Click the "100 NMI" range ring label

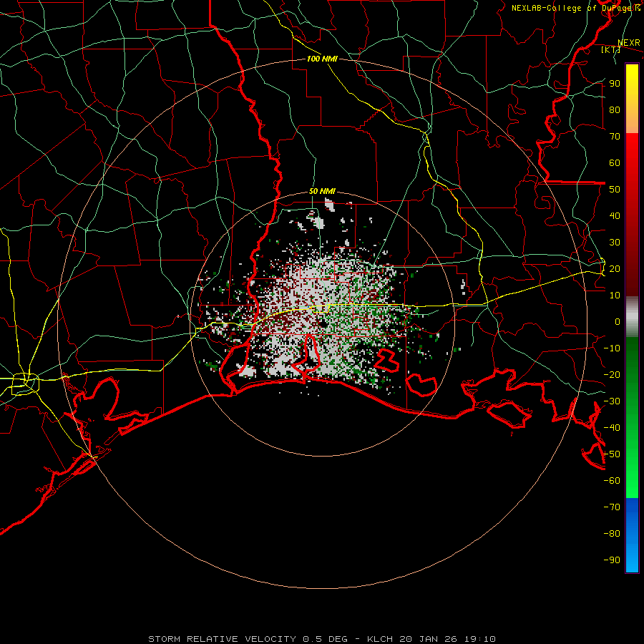(322, 59)
